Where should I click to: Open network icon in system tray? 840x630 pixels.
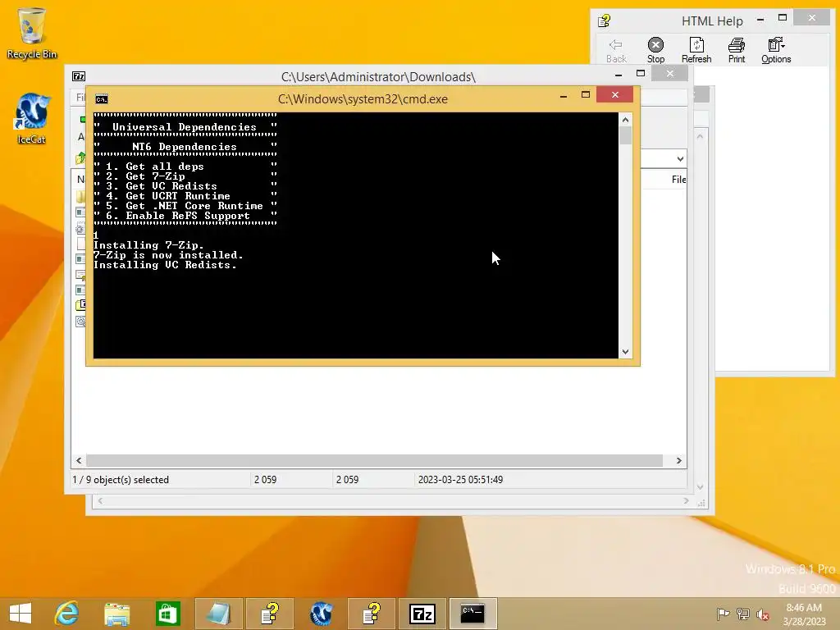tap(742, 614)
